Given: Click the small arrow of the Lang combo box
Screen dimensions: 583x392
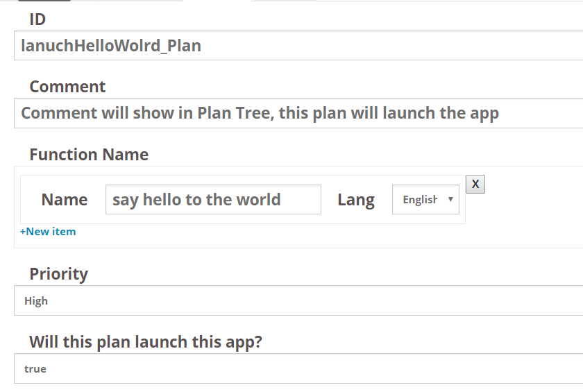Looking at the screenshot, I should click(450, 199).
